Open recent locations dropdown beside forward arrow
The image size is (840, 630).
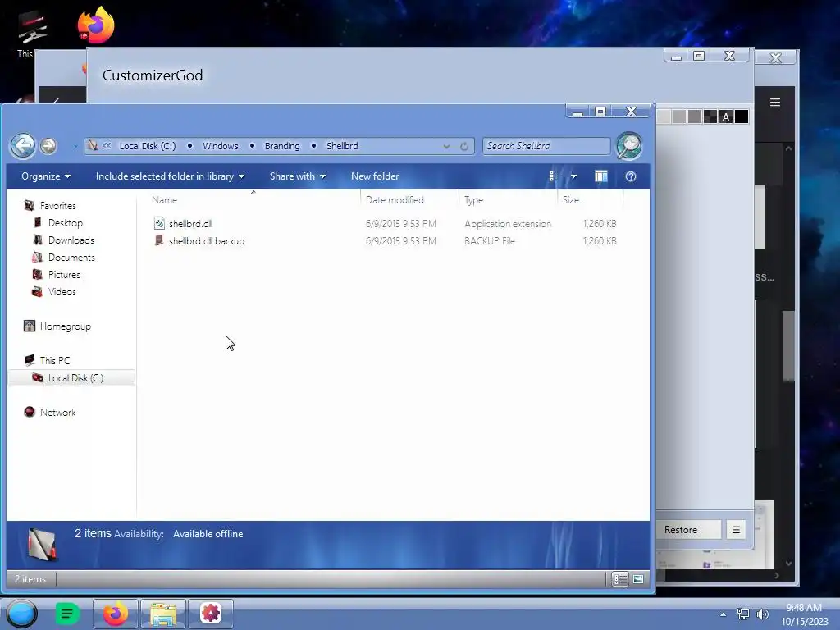75,146
